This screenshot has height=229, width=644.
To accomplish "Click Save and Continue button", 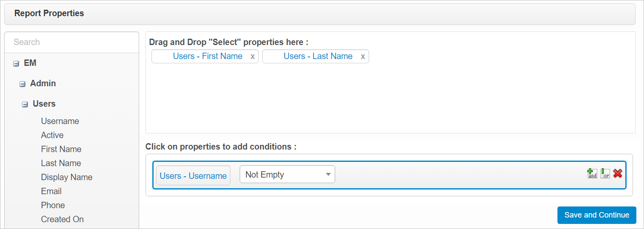I will tap(596, 215).
